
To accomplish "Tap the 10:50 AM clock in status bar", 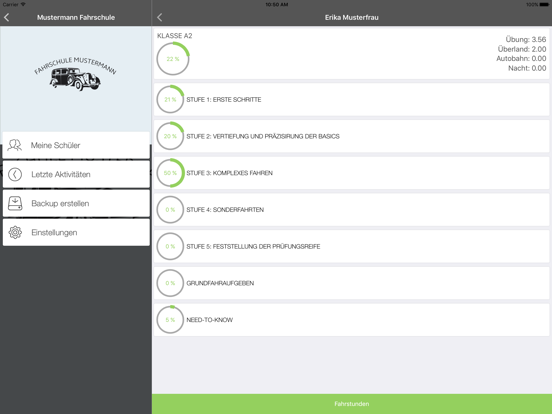I will click(x=277, y=5).
